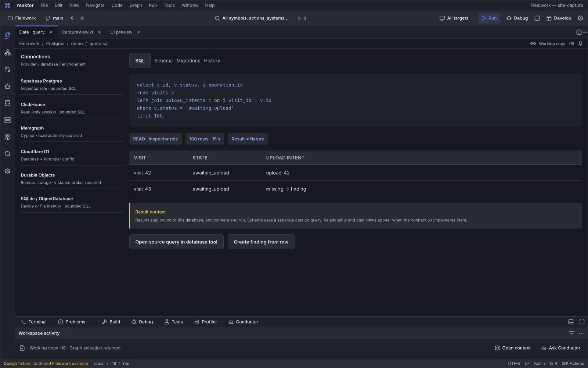Toggle the bottom panel layout icon
The image size is (588, 368).
(x=571, y=322)
